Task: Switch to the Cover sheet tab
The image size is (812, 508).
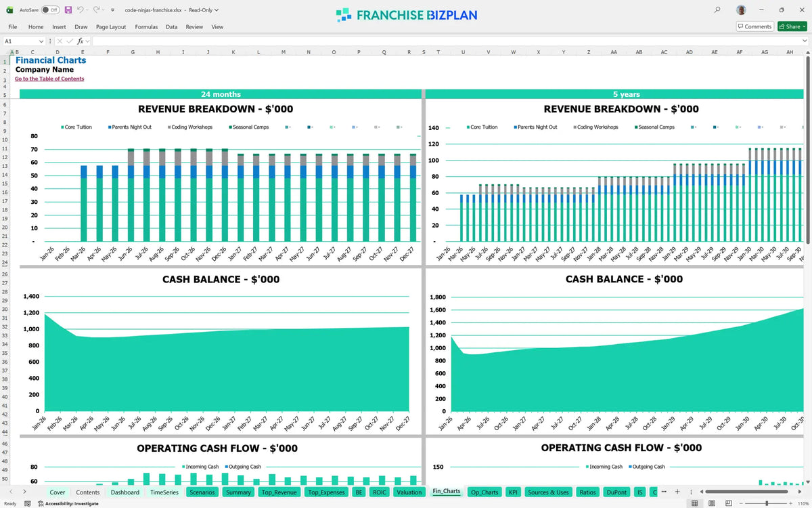Action: point(58,492)
